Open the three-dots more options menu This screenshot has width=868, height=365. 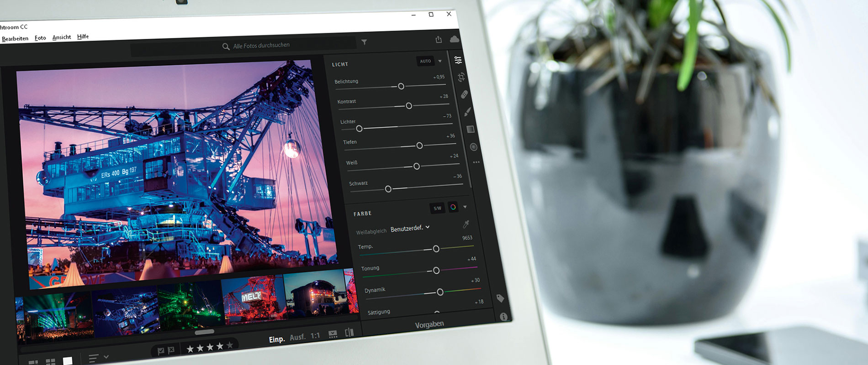(476, 162)
